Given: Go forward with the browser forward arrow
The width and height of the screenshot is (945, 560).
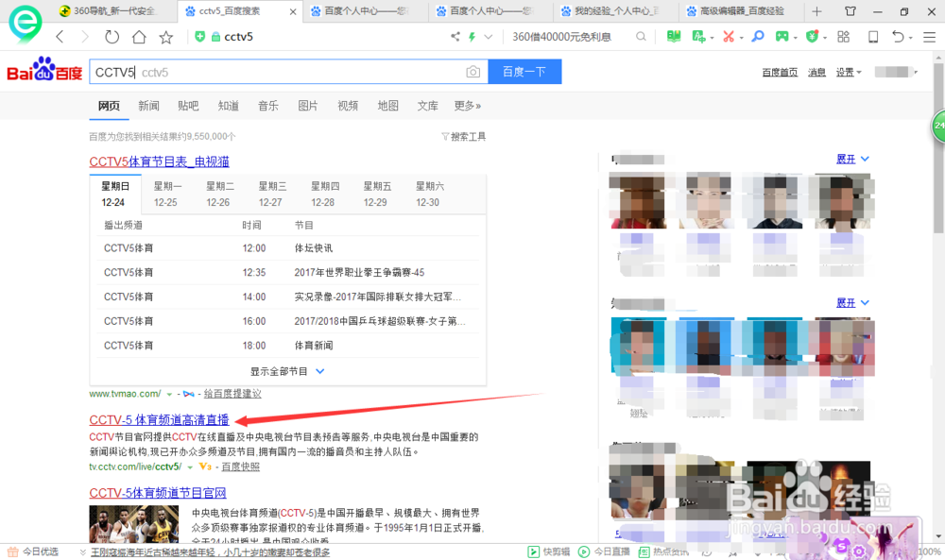Looking at the screenshot, I should (85, 37).
